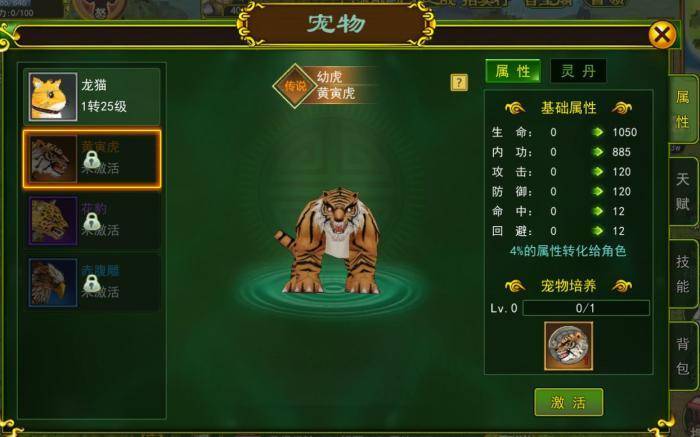Switch to the 灵丹 tab
Screen dimensions: 700x437
(578, 71)
